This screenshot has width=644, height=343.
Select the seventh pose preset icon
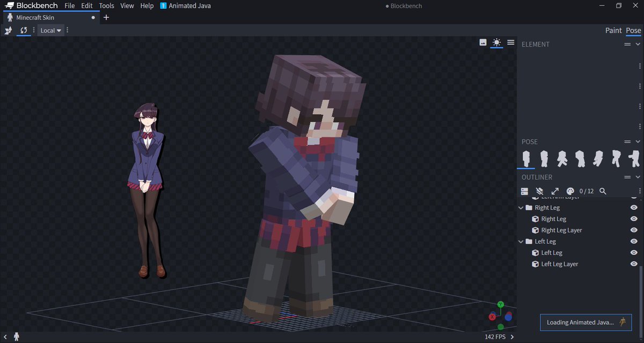[633, 158]
